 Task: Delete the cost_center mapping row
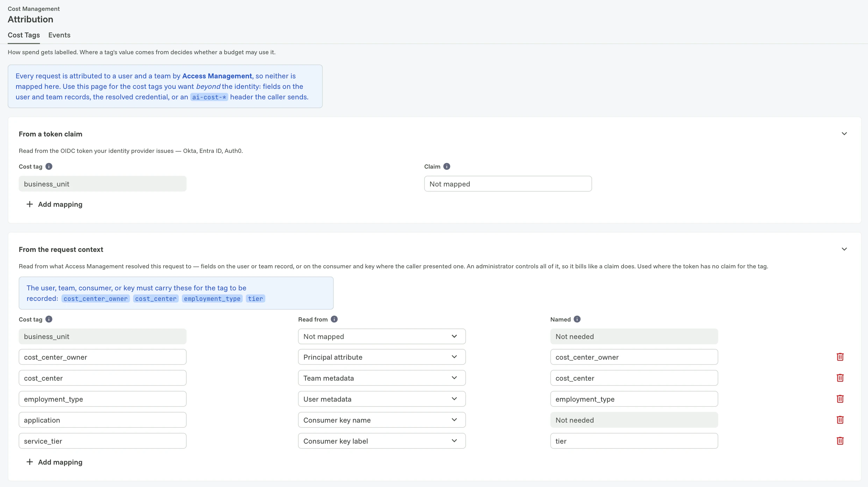point(840,378)
